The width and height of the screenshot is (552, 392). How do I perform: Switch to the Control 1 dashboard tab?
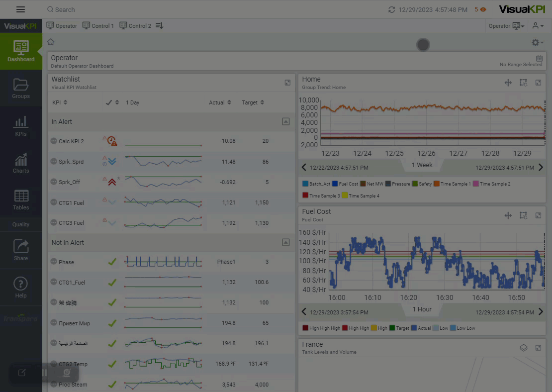pyautogui.click(x=98, y=26)
